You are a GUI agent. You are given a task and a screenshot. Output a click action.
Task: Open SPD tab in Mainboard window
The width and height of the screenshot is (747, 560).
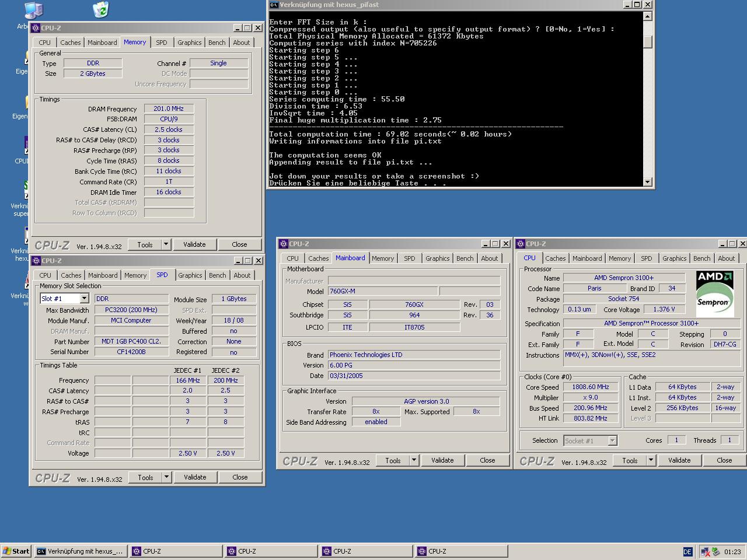(x=410, y=258)
